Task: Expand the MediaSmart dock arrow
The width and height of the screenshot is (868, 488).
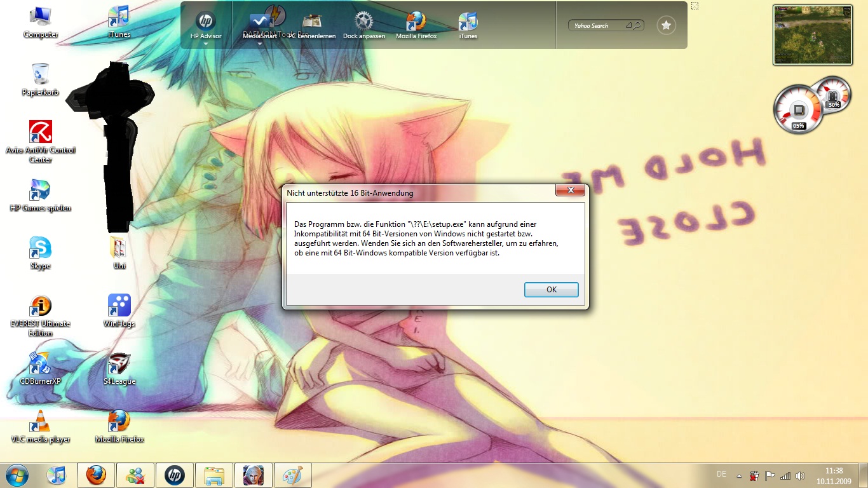Action: pos(260,44)
